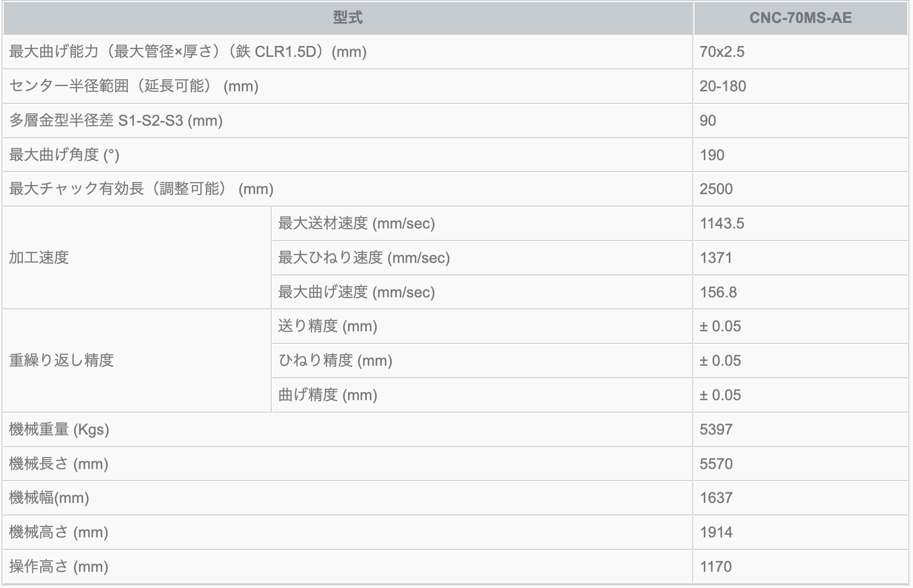
Task: Click the 機械長さ (mm) row label
Action: [x=58, y=464]
